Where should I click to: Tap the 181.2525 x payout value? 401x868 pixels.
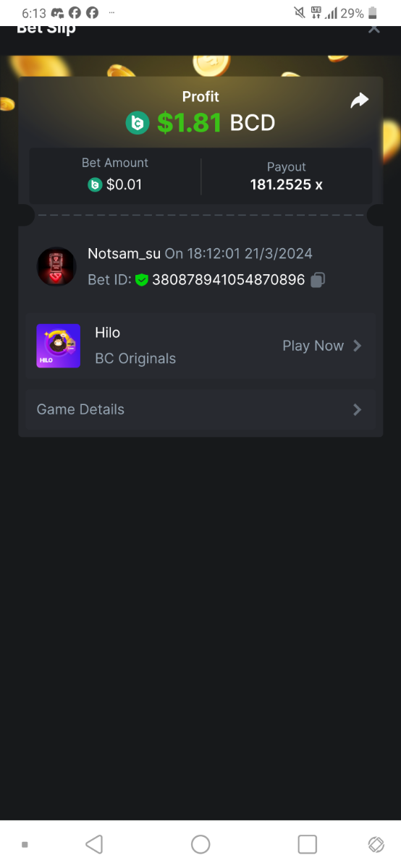287,185
